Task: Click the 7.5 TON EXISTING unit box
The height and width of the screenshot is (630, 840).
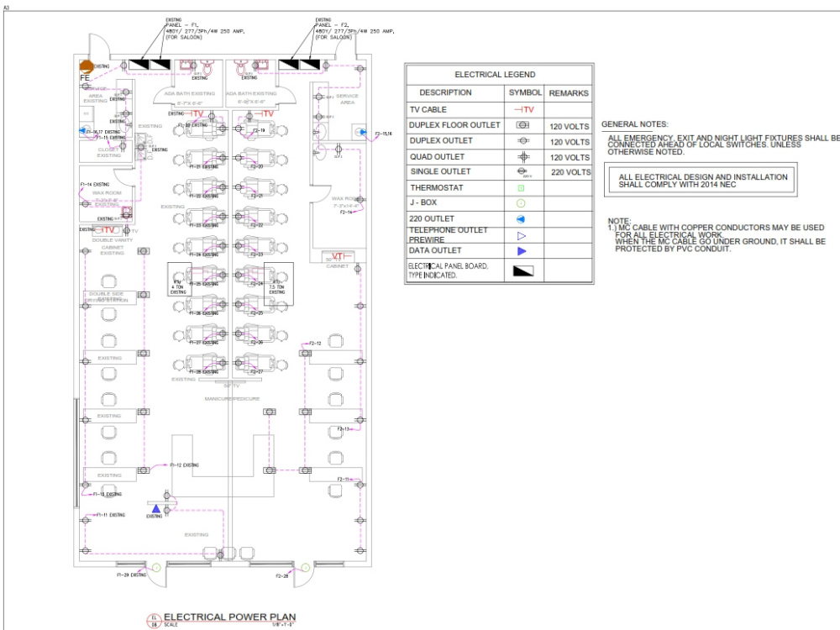Action: 279,284
